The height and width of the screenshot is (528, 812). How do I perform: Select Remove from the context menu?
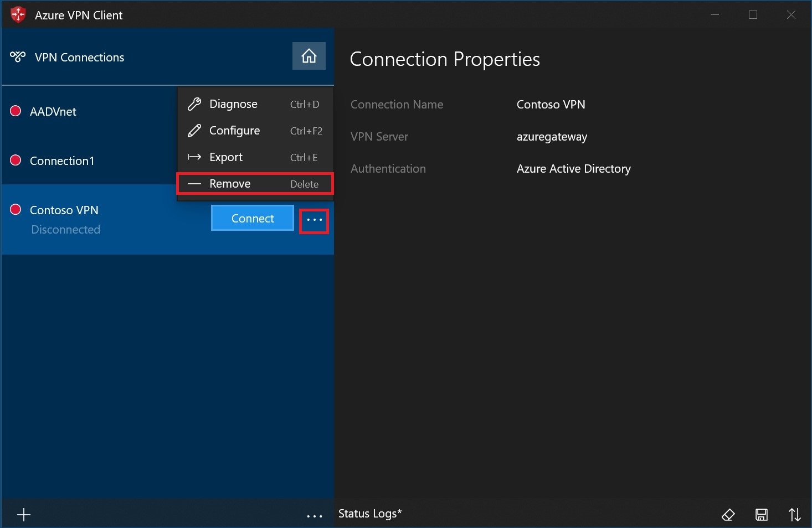tap(230, 183)
